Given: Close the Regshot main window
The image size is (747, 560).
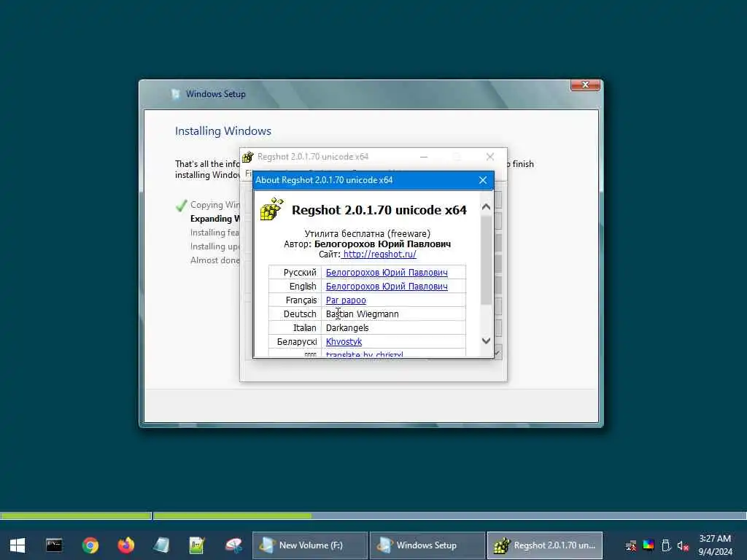Looking at the screenshot, I should point(490,157).
